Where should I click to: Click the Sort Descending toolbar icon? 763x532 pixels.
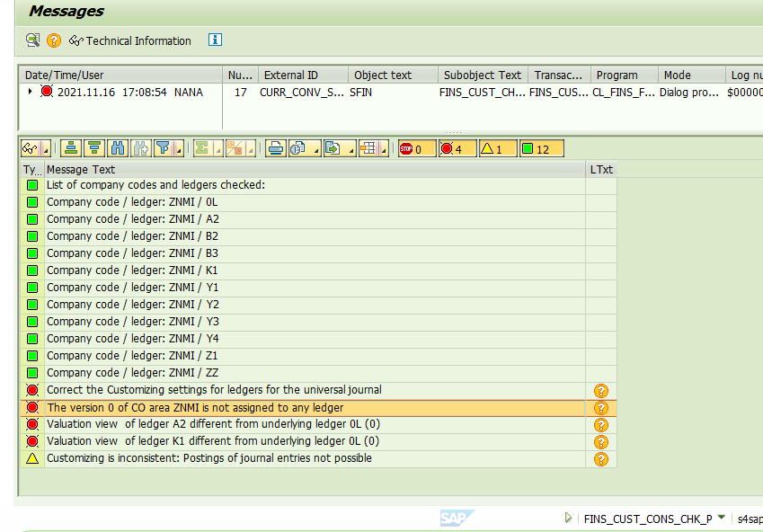point(93,148)
